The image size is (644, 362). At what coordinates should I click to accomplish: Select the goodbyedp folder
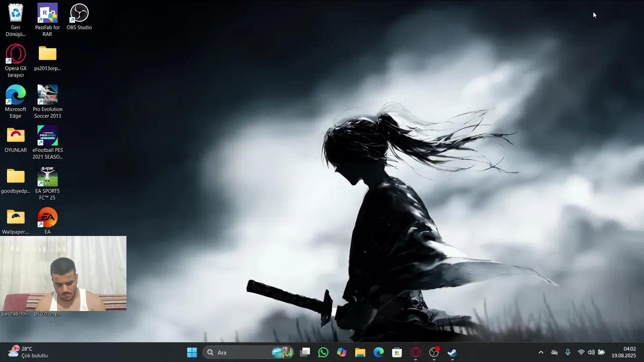pos(16,181)
